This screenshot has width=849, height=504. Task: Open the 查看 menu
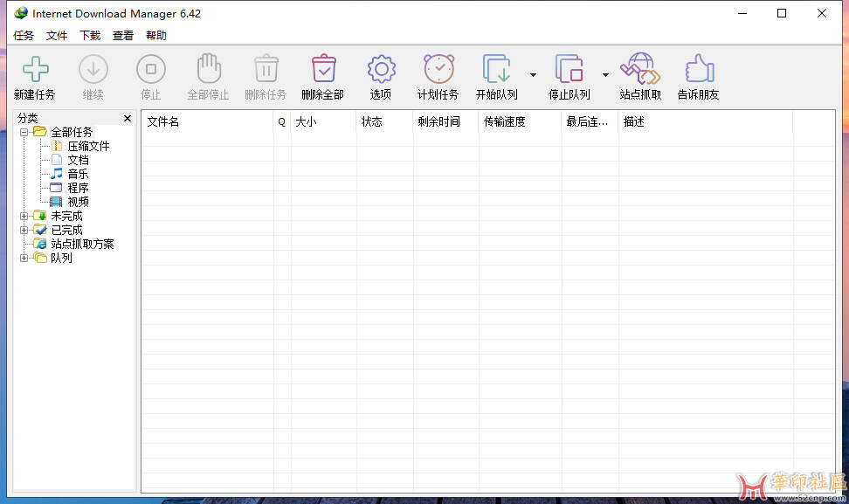pyautogui.click(x=123, y=36)
